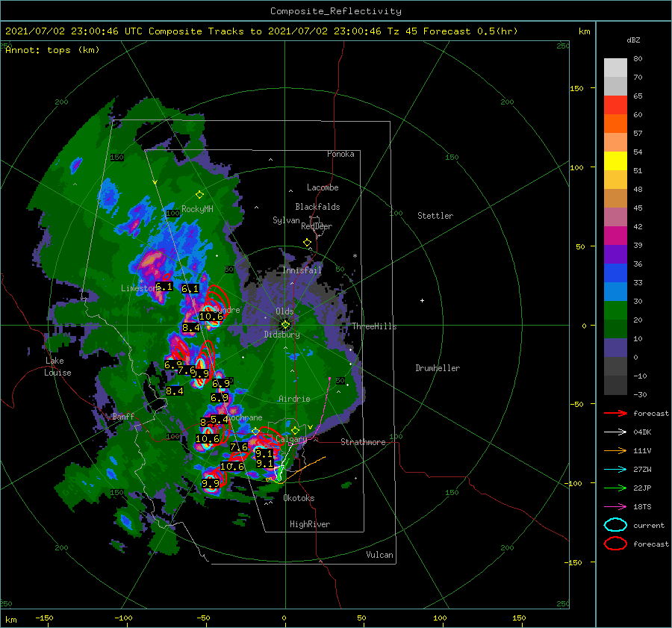Click the white 04DK track arrow
The width and height of the screenshot is (672, 628).
(x=615, y=432)
